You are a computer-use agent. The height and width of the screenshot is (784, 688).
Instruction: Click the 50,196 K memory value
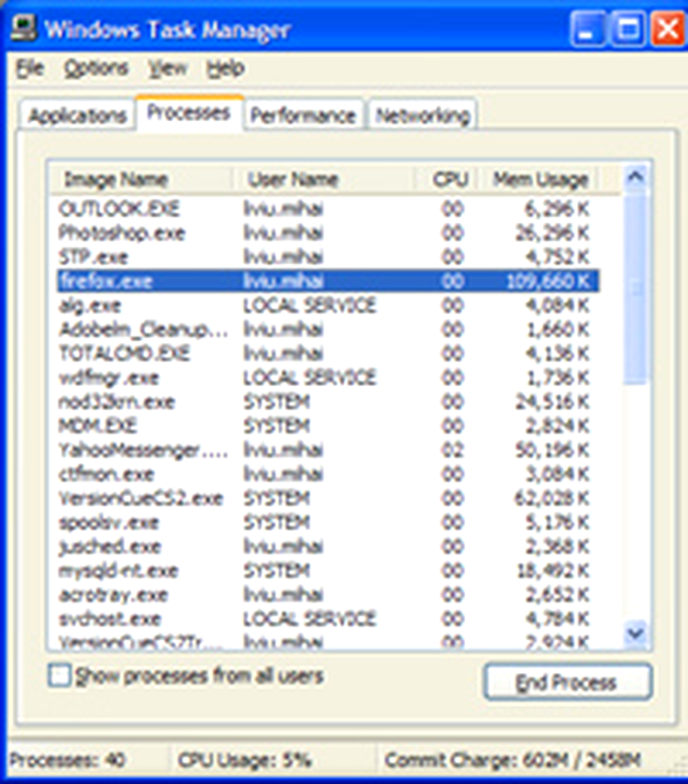[552, 450]
